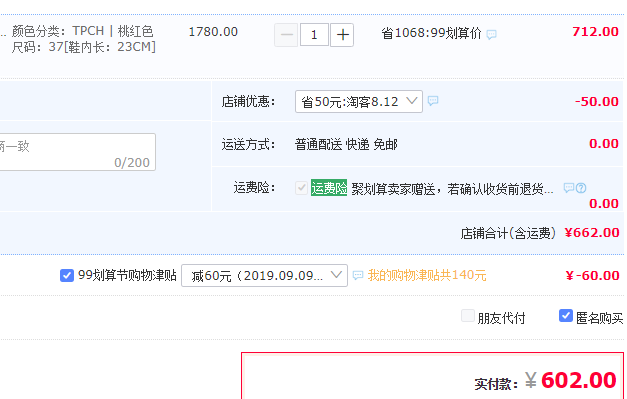
Task: Decrease item quantity with minus button
Action: coord(286,35)
